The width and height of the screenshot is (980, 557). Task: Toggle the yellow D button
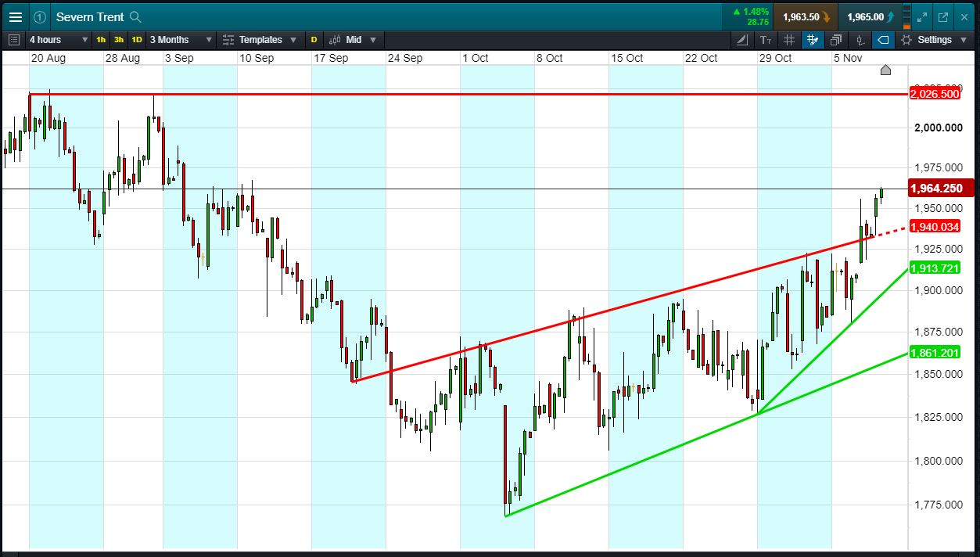pos(314,40)
